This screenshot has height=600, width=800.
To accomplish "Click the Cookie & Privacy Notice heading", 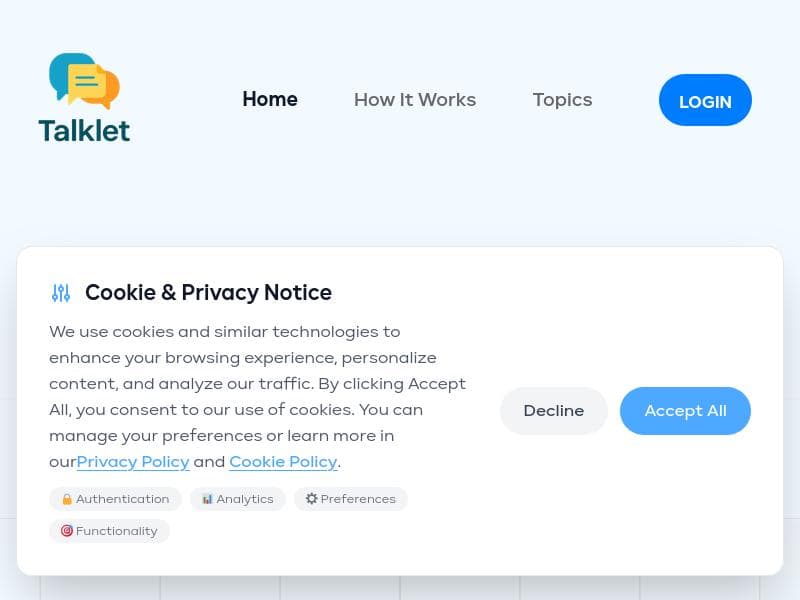I will click(x=208, y=292).
